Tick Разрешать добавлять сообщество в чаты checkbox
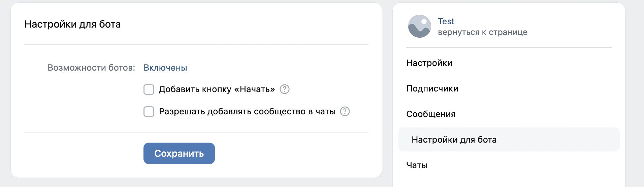 [149, 112]
